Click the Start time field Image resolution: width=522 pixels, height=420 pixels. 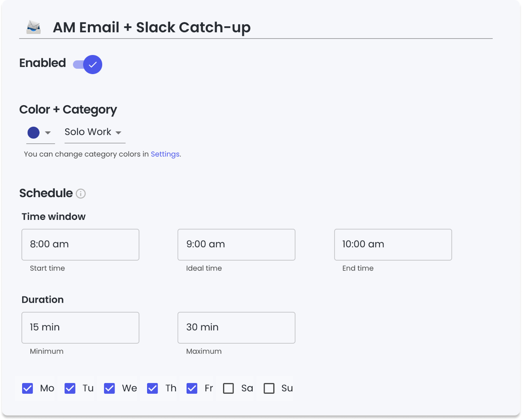tap(80, 245)
